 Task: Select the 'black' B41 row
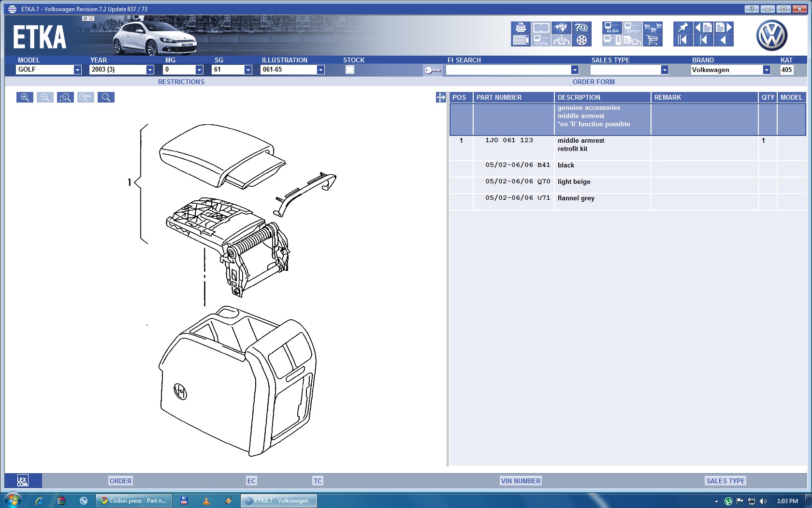(628, 169)
